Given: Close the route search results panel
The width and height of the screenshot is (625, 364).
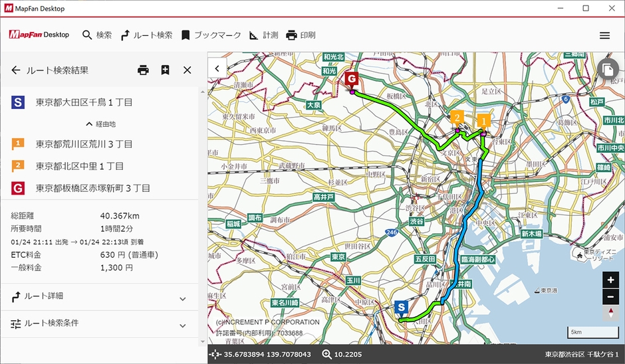Looking at the screenshot, I should (x=187, y=70).
